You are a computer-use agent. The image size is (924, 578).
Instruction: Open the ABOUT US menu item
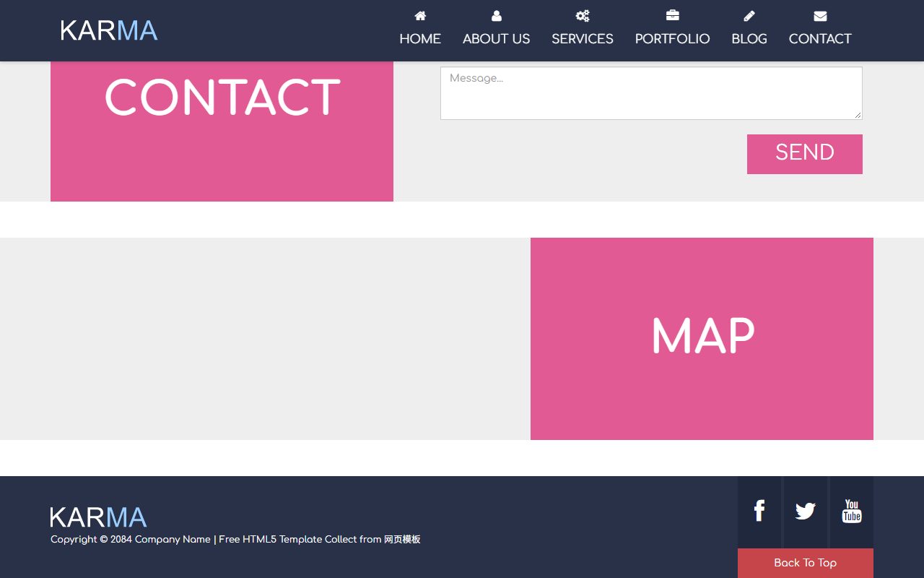(x=497, y=39)
